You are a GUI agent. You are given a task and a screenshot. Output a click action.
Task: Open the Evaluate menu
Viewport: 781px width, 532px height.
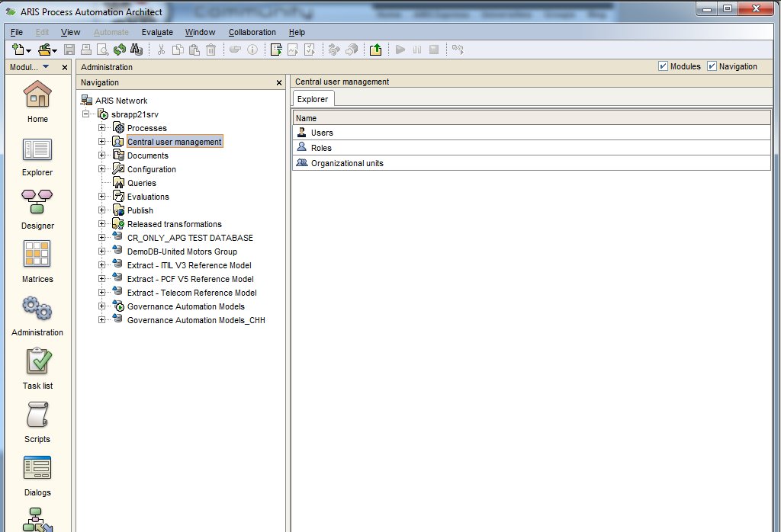(x=157, y=32)
